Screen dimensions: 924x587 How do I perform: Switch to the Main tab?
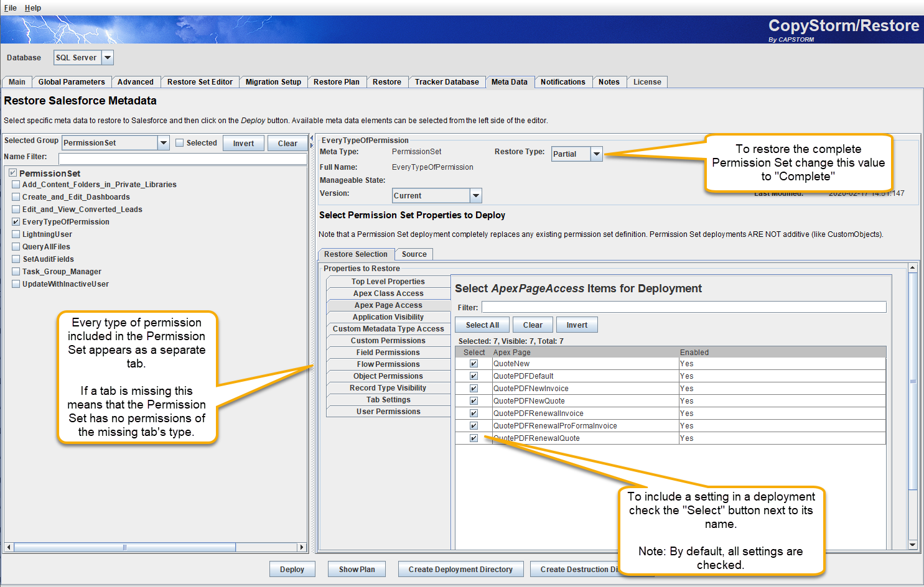(x=17, y=82)
